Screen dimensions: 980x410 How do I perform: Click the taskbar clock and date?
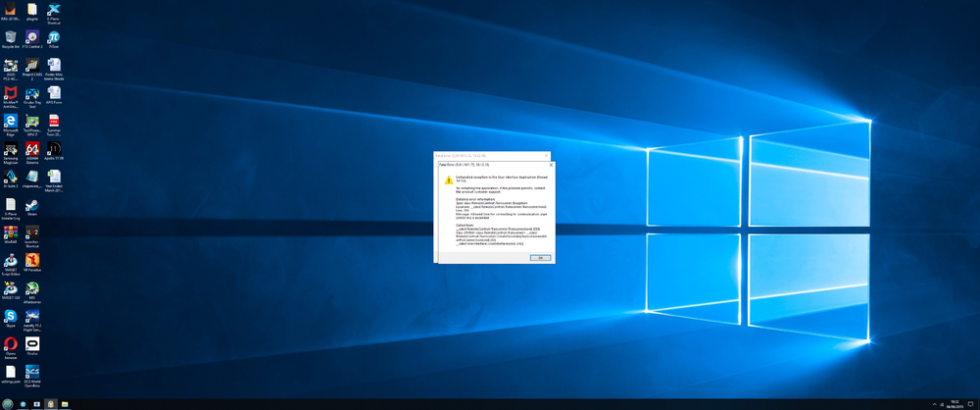(x=955, y=404)
